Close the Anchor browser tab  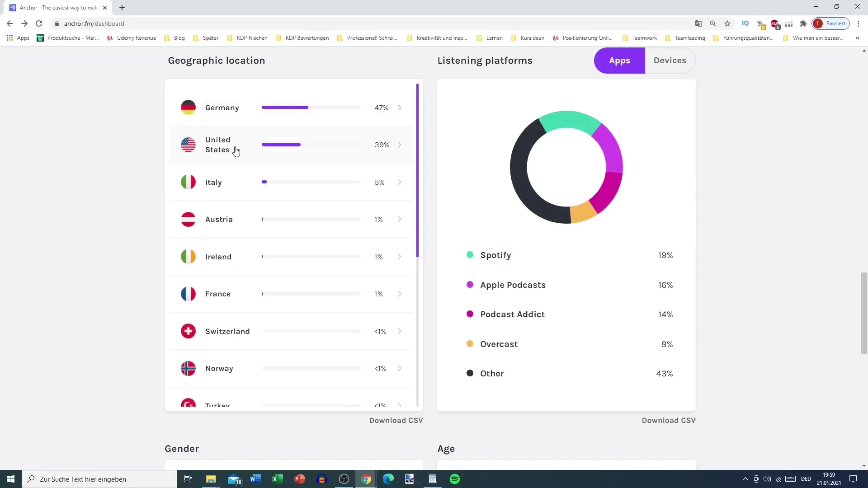pyautogui.click(x=105, y=8)
